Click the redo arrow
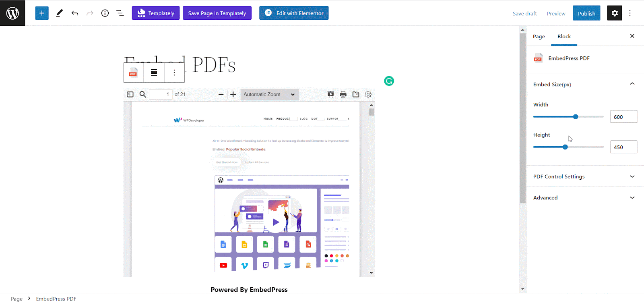 click(90, 13)
